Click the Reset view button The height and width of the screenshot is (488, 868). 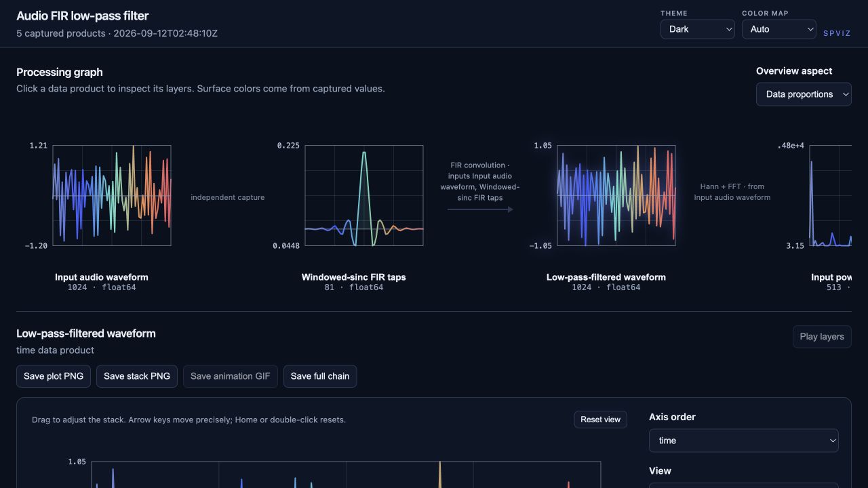601,420
